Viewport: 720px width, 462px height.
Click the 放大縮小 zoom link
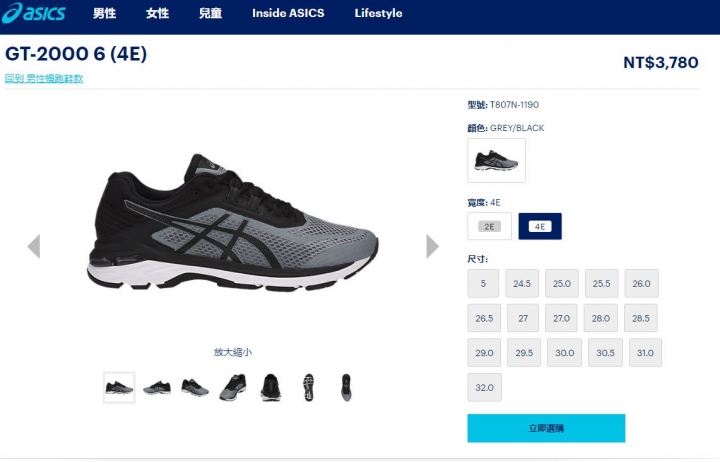click(233, 352)
